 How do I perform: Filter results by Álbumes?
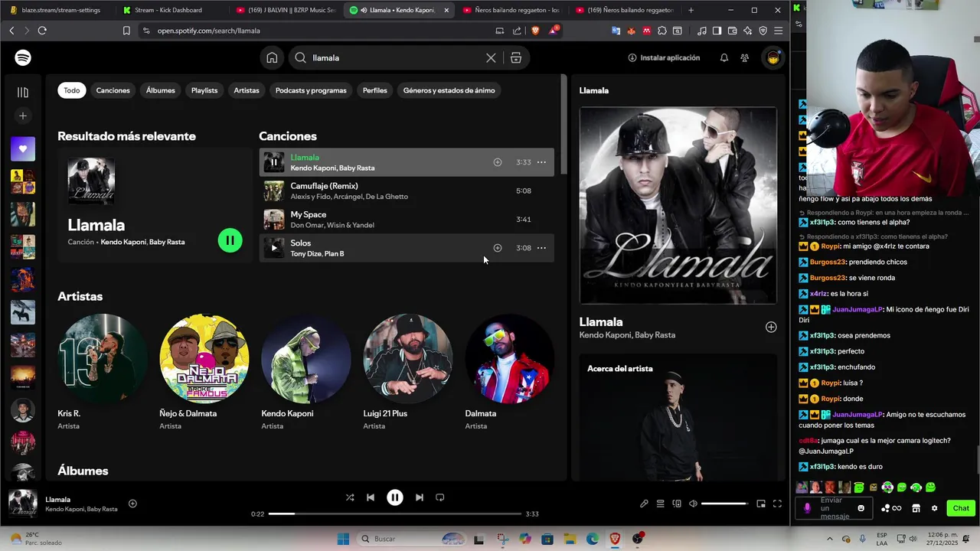(161, 90)
